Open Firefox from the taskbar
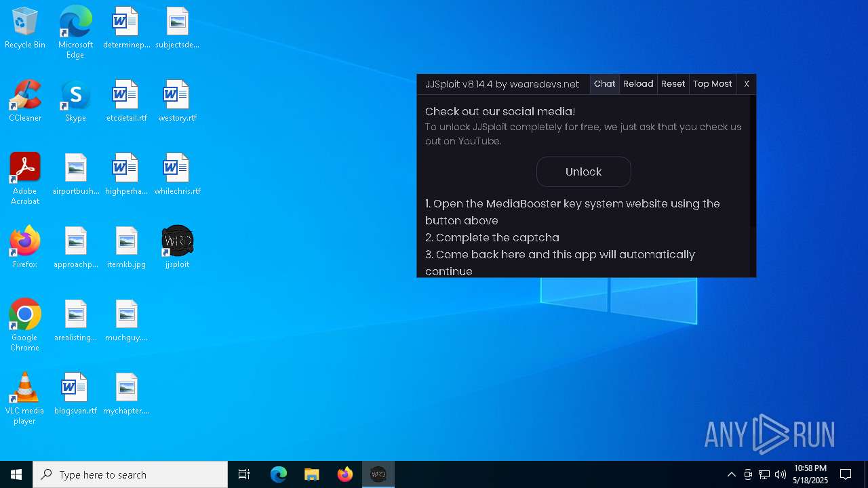Viewport: 868px width, 488px height. tap(345, 474)
